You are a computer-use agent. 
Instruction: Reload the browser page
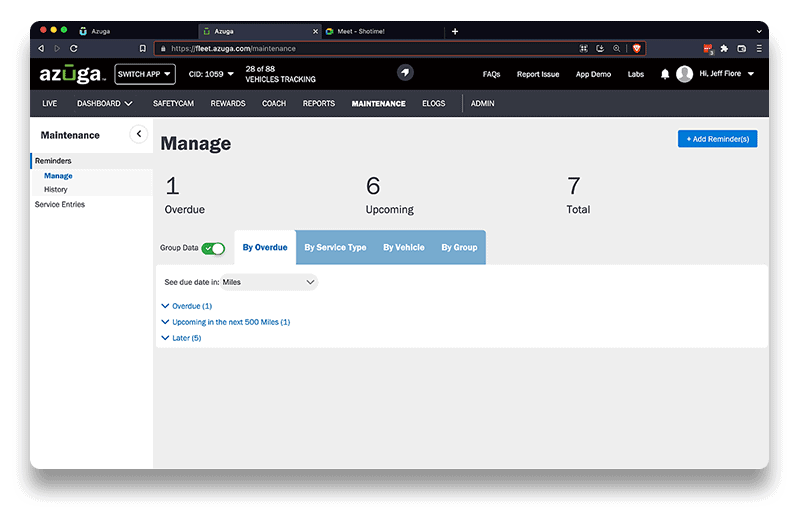click(73, 48)
